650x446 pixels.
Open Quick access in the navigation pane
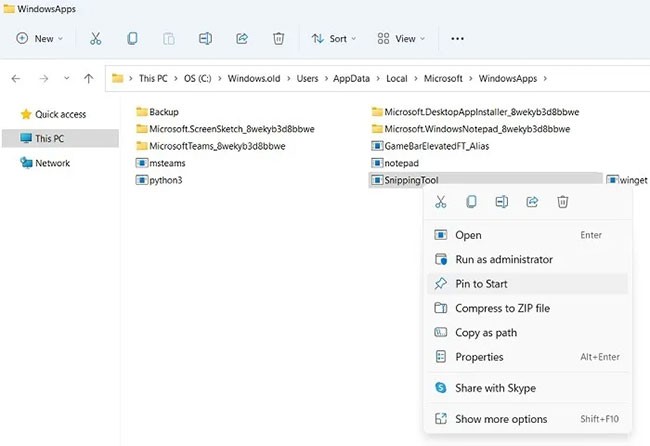tap(60, 114)
